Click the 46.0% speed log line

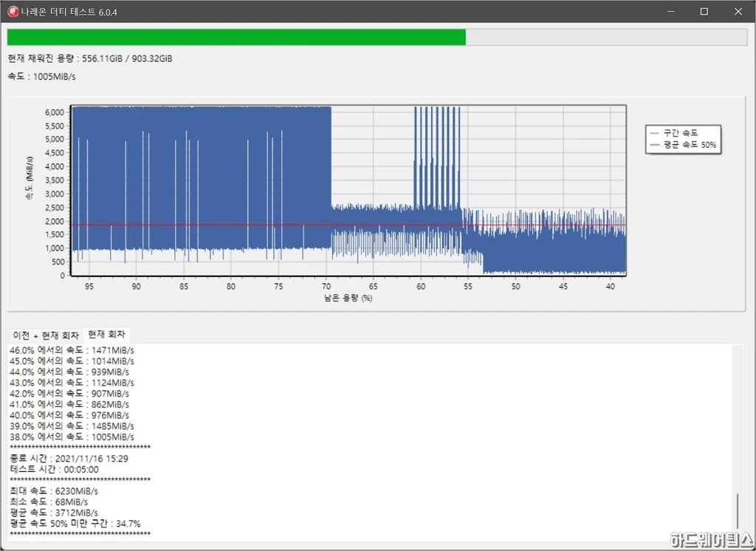coord(72,350)
